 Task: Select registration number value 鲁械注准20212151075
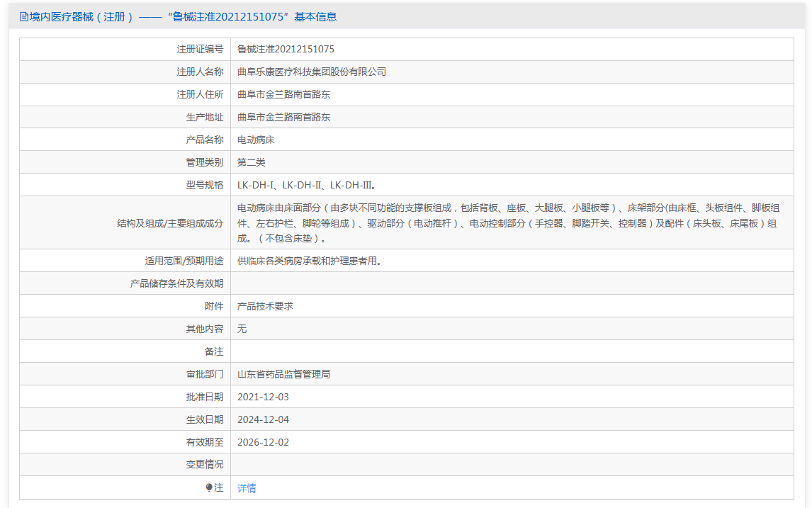pos(286,49)
